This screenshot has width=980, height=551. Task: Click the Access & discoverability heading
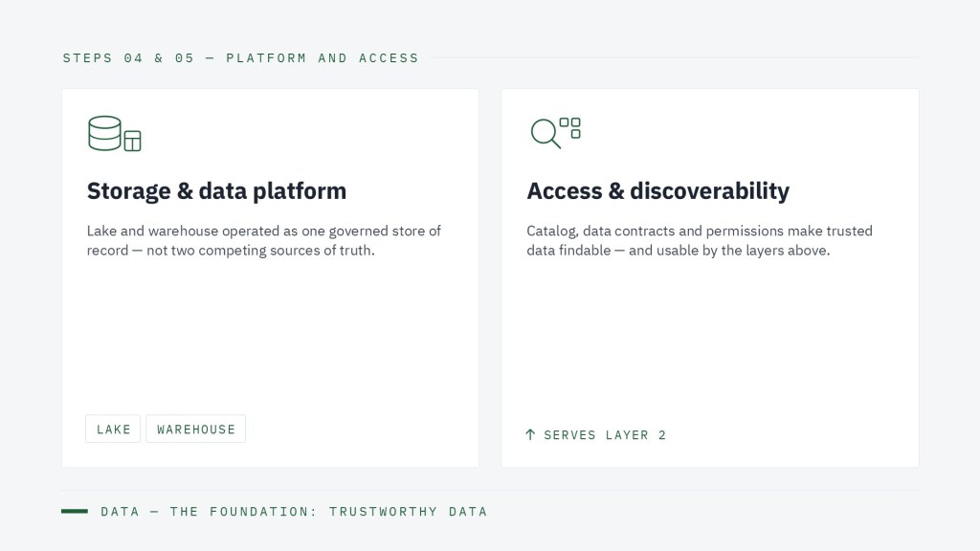657,191
